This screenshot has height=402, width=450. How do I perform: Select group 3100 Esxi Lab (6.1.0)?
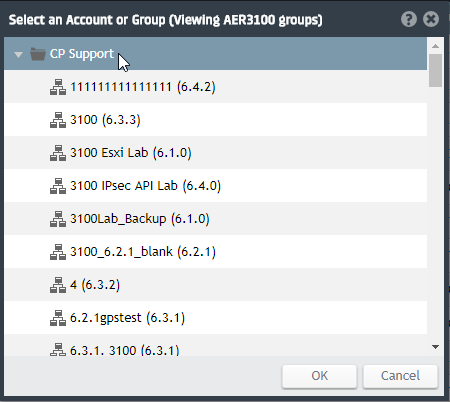click(x=131, y=153)
